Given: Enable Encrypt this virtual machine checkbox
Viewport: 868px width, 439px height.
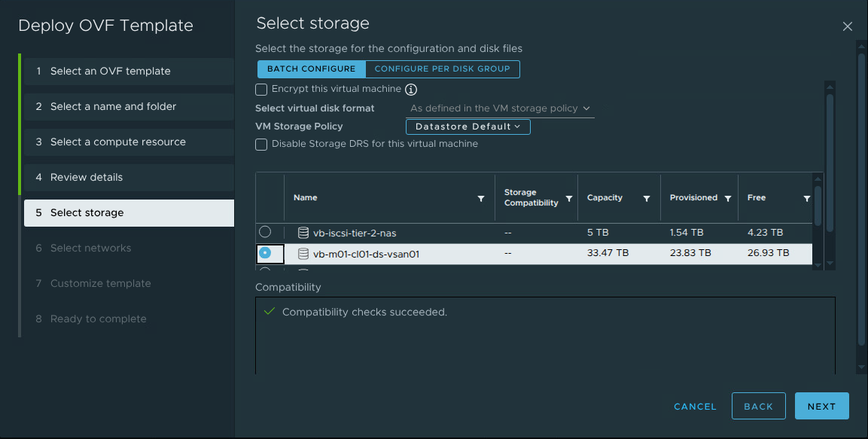Looking at the screenshot, I should (x=261, y=89).
